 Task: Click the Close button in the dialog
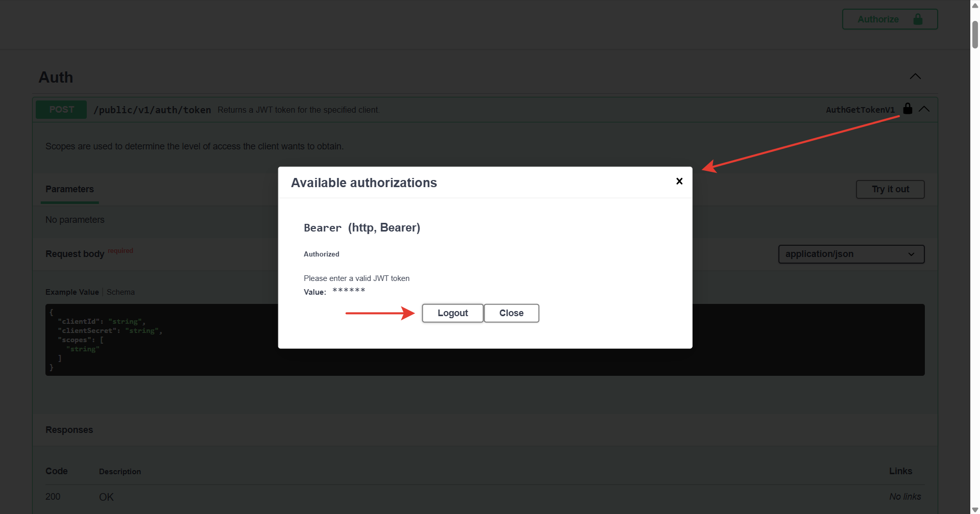(x=511, y=313)
